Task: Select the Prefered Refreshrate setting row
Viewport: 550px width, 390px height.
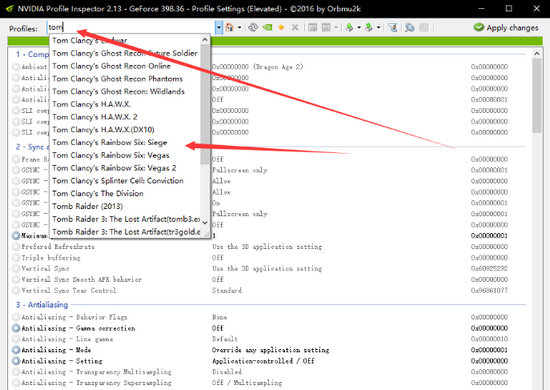Action: pos(269,247)
